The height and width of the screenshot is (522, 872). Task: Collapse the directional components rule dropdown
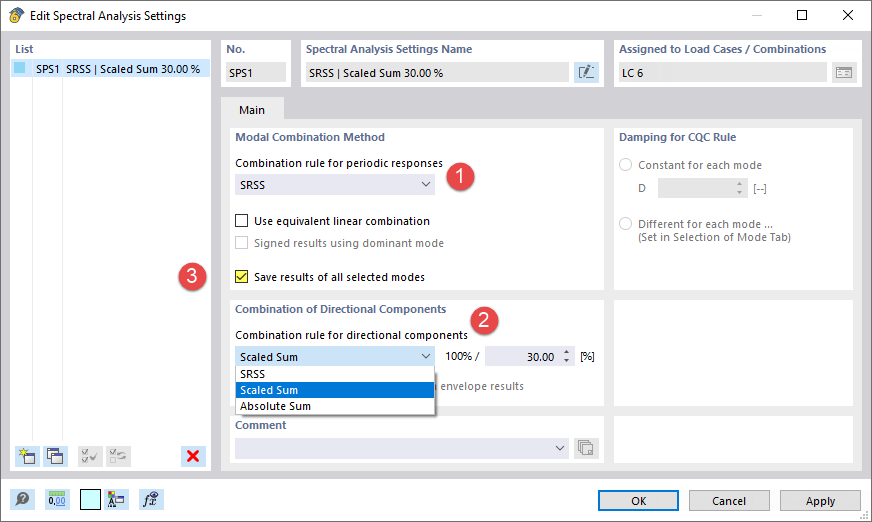pyautogui.click(x=423, y=356)
